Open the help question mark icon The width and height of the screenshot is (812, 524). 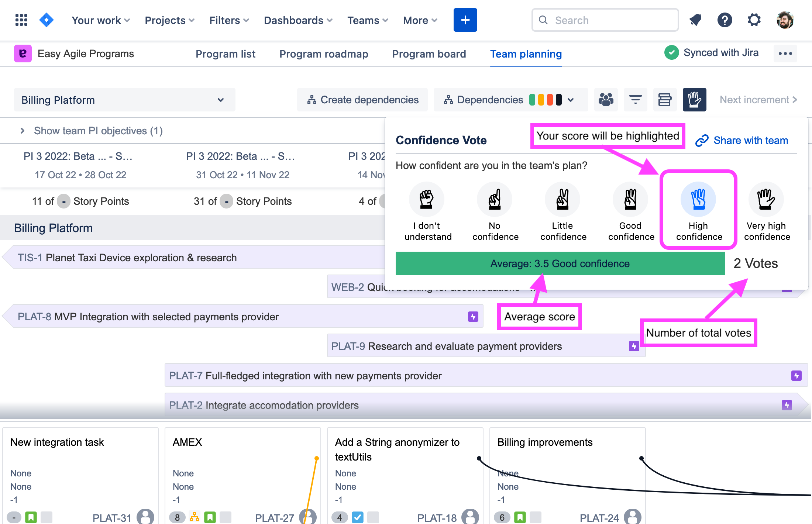point(725,20)
